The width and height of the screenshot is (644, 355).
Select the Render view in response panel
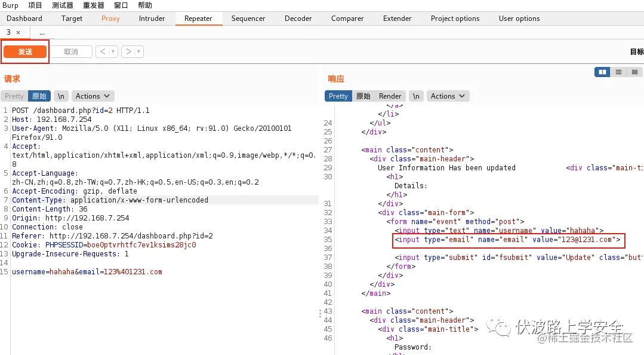click(x=390, y=96)
